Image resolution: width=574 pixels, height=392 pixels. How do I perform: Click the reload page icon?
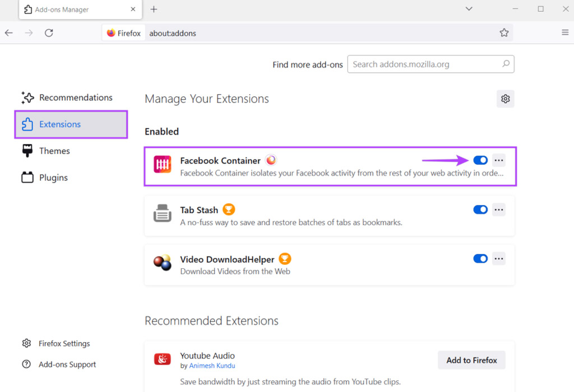tap(49, 33)
